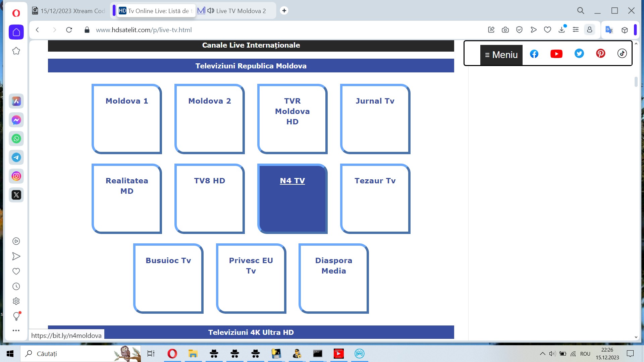Open Diaspora Media channel
The width and height of the screenshot is (644, 362).
[334, 279]
